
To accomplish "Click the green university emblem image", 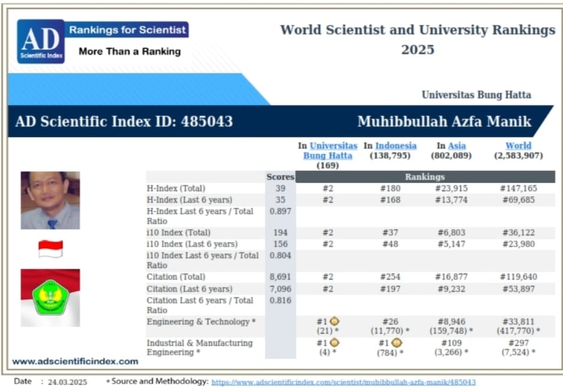I will (51, 298).
